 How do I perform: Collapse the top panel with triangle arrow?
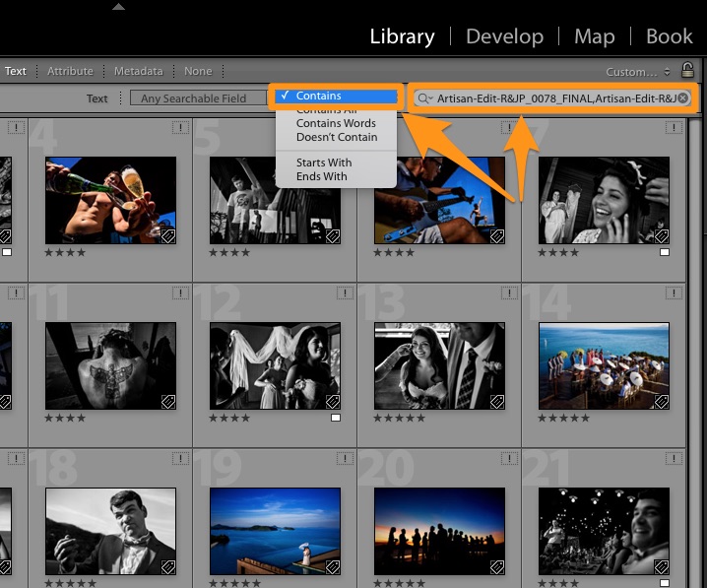118,6
